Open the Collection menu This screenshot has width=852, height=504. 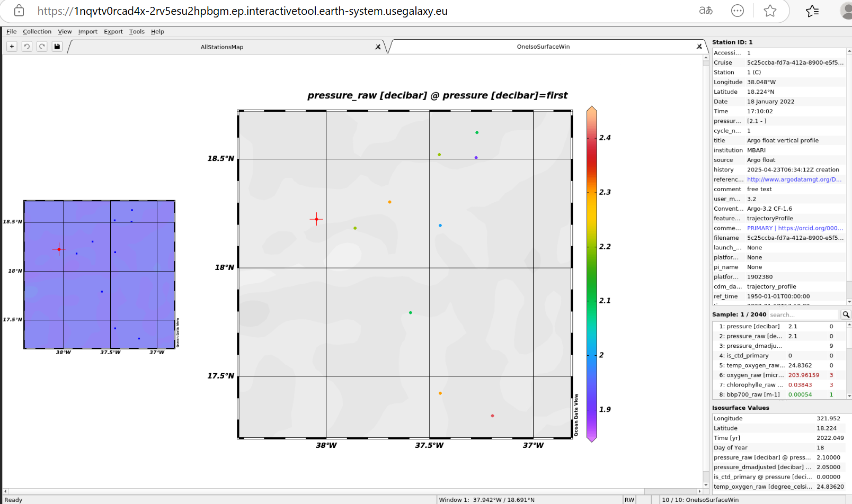point(37,31)
